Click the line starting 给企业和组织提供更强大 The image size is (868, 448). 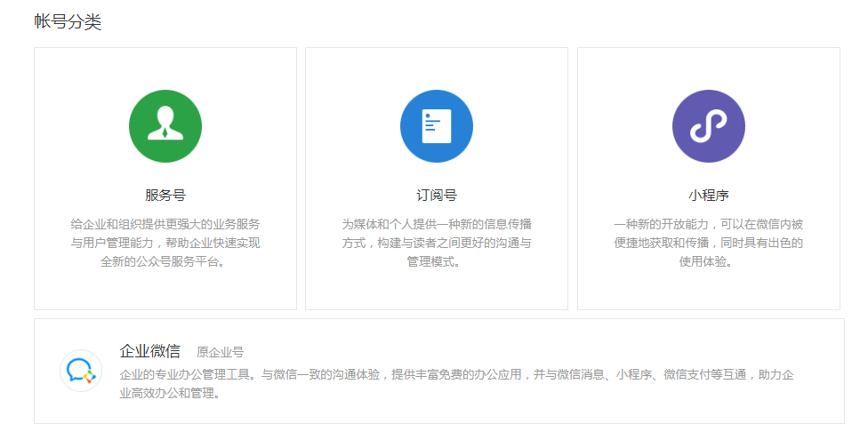(165, 224)
